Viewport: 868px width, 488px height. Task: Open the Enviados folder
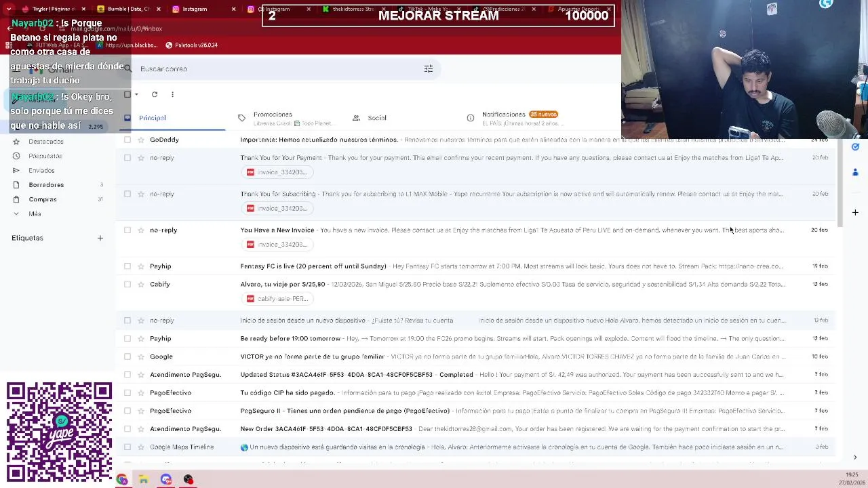41,171
